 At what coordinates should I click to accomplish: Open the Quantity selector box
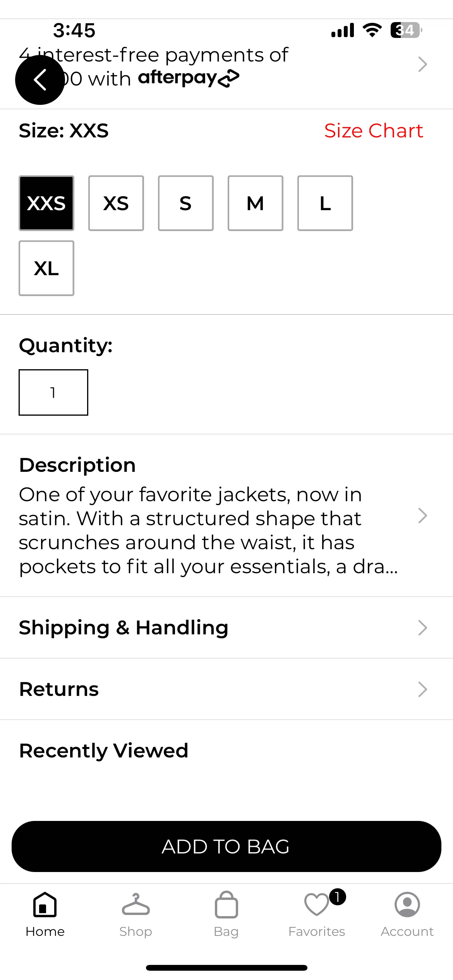53,392
